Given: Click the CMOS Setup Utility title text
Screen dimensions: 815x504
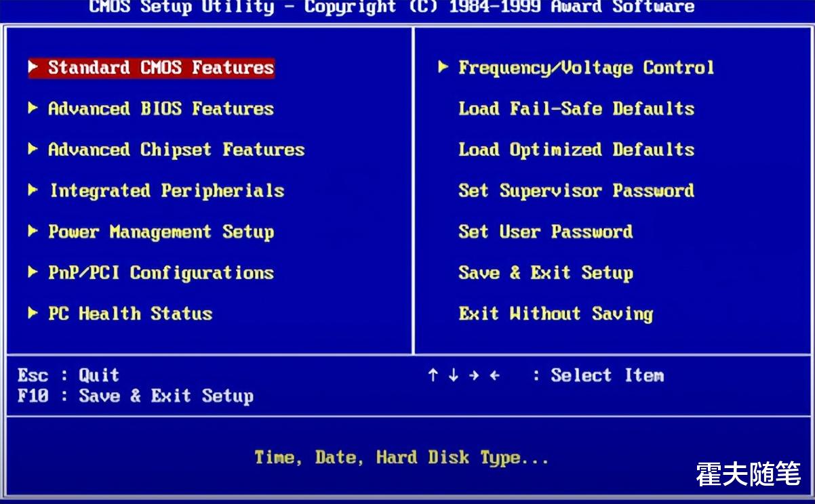Looking at the screenshot, I should point(392,7).
